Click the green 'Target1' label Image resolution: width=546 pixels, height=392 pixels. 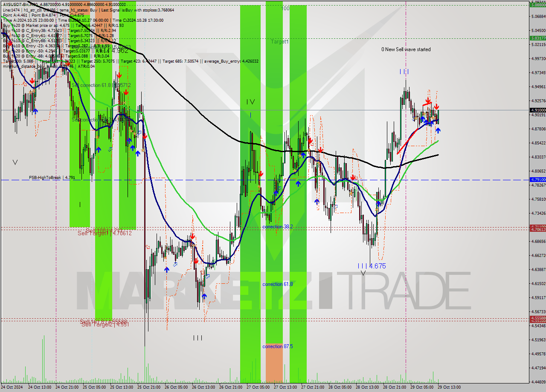click(280, 42)
